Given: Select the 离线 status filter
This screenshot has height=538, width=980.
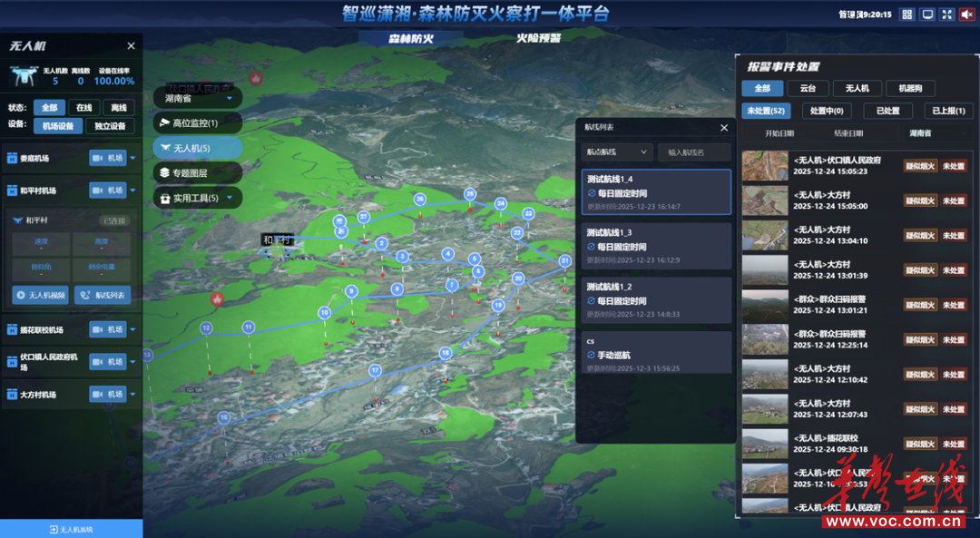Looking at the screenshot, I should [x=119, y=107].
